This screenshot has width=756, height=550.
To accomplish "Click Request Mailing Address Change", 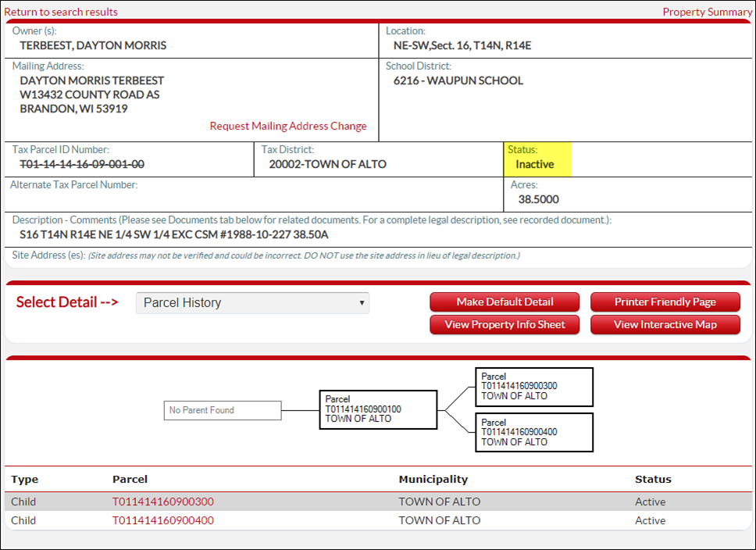I will 288,125.
